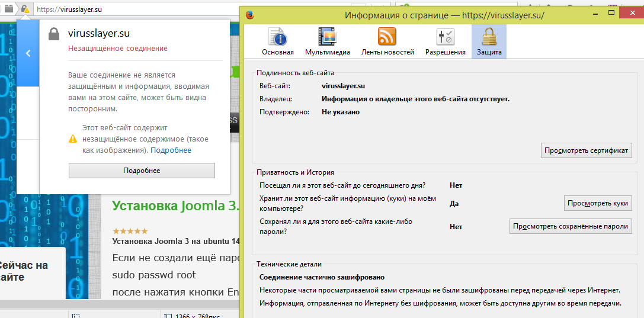The height and width of the screenshot is (318, 644).
Task: Minimize the Информация о странице window
Action: point(594,13)
